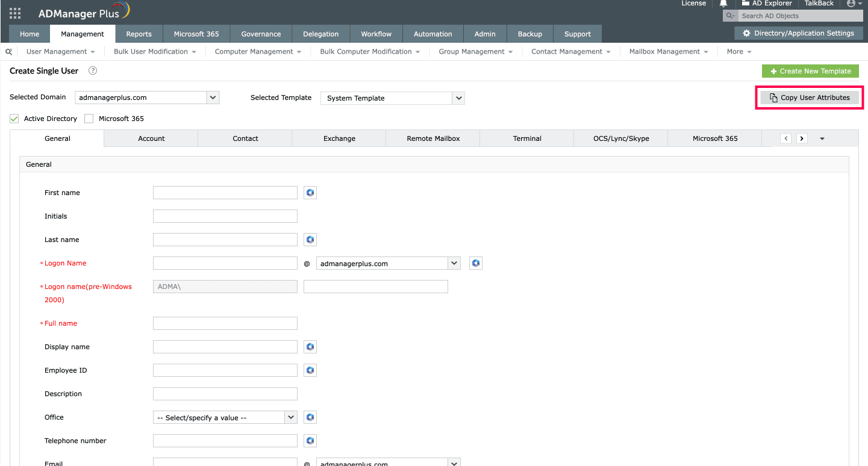Click the magnifier in Search AD Objects

[x=730, y=16]
